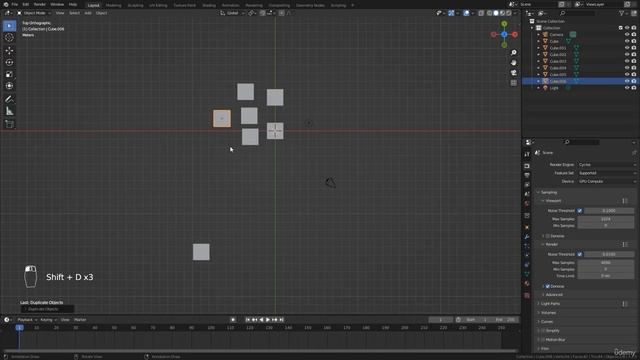
Task: Toggle Collection visibility eye icon
Action: tap(627, 28)
